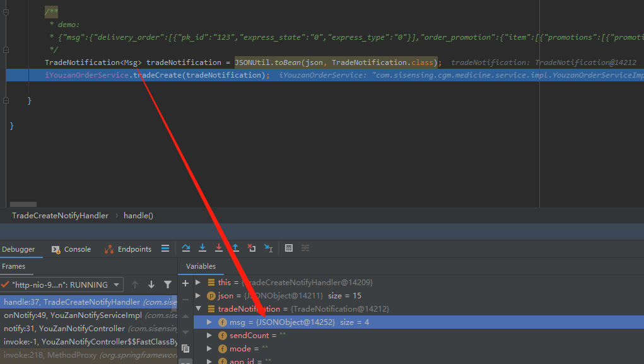Collapse the tradeNotification variable node

click(x=199, y=308)
